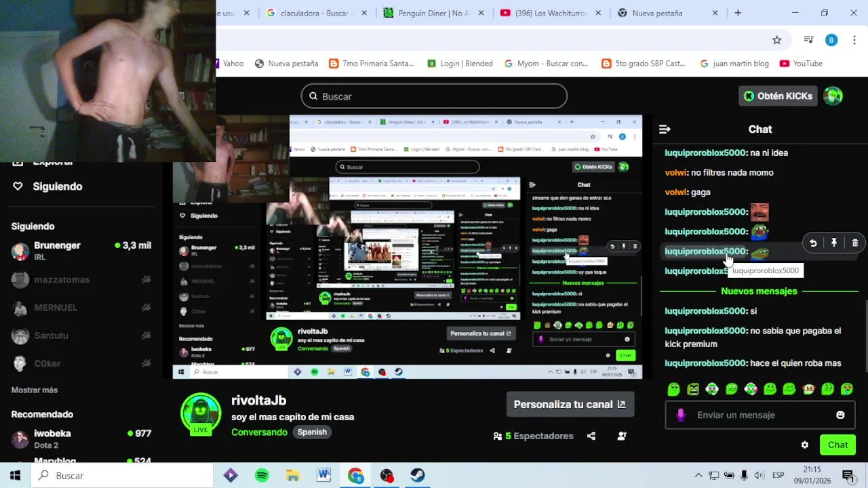This screenshot has width=868, height=488.
Task: Open OBS Studio from the taskbar
Action: pyautogui.click(x=387, y=475)
